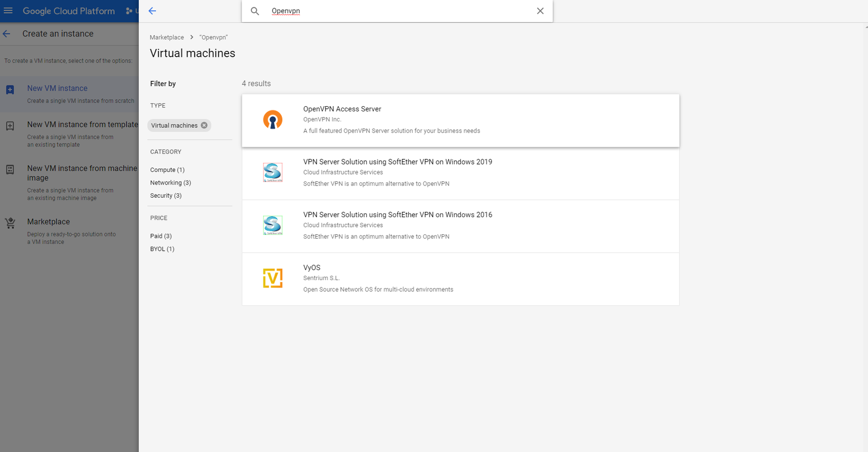This screenshot has height=452, width=868.
Task: Click the SoftEther Windows 2019 logo
Action: point(272,172)
